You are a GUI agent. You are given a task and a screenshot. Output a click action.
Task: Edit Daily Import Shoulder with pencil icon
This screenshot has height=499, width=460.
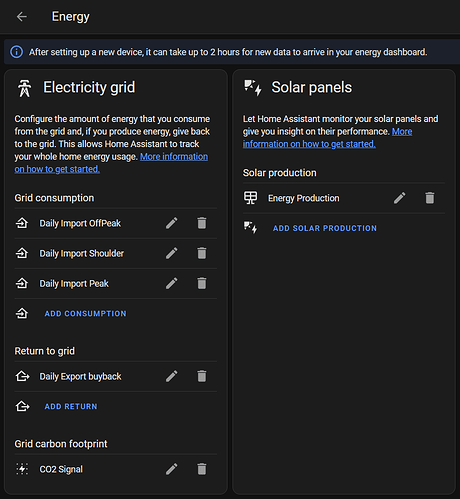click(x=172, y=253)
